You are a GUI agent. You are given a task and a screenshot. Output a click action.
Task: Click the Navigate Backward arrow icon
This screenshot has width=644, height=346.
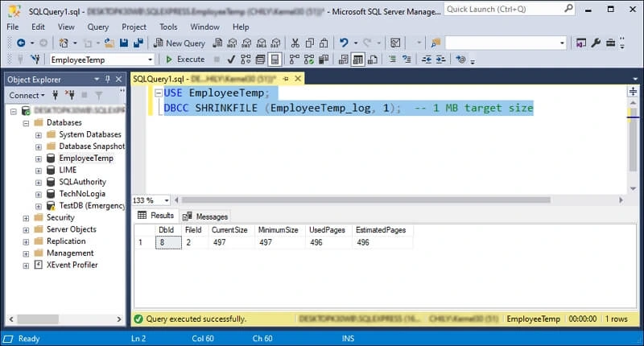[21, 43]
